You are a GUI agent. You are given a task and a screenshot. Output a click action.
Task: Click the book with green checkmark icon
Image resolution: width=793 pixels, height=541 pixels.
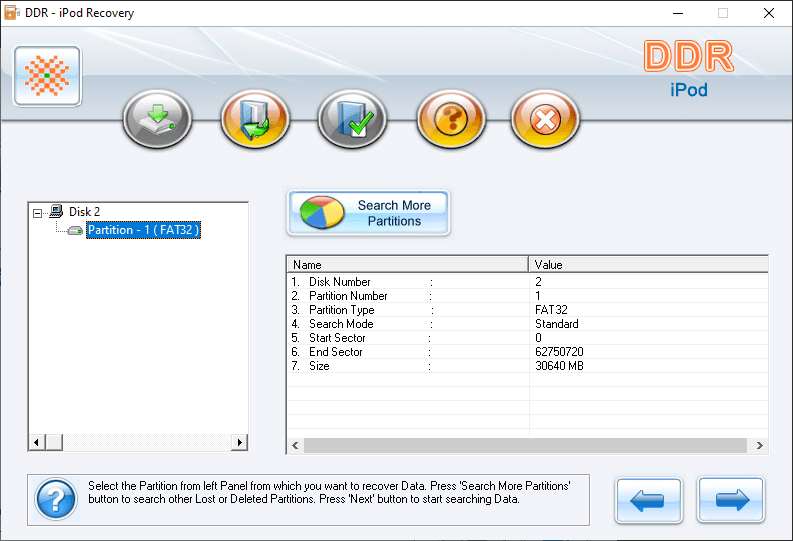[352, 119]
